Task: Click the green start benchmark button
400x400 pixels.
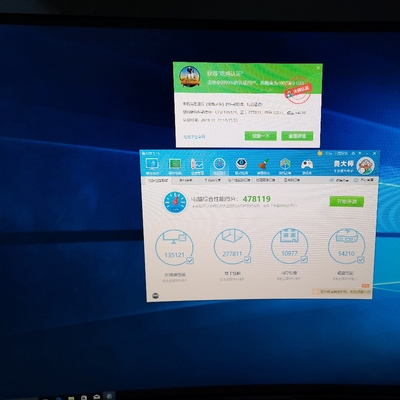Action: coord(347,201)
